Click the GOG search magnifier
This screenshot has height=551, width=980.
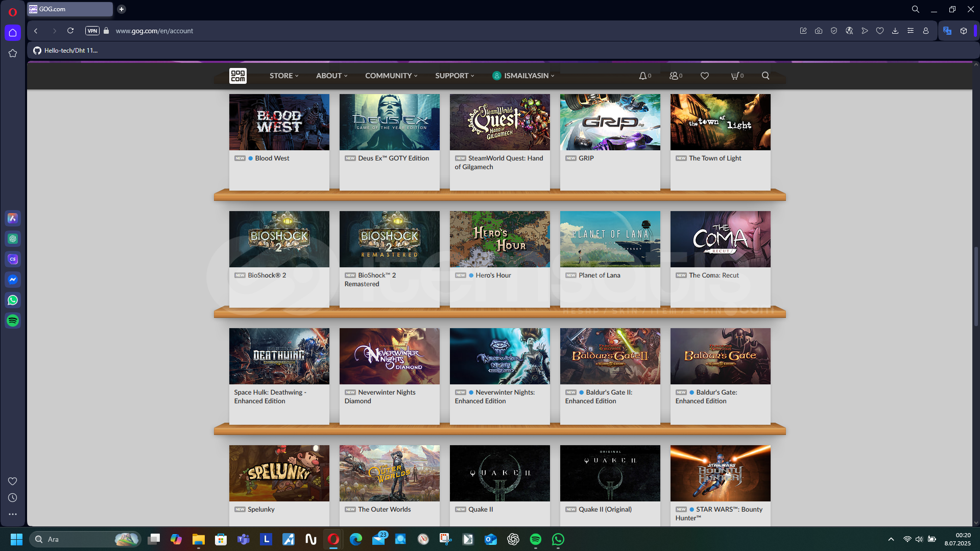[766, 76]
